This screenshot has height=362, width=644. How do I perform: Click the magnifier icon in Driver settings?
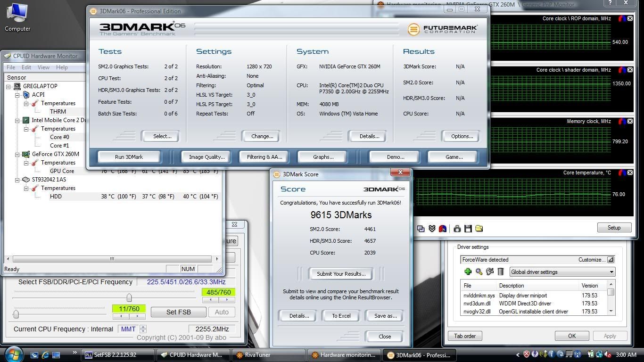[x=479, y=271]
